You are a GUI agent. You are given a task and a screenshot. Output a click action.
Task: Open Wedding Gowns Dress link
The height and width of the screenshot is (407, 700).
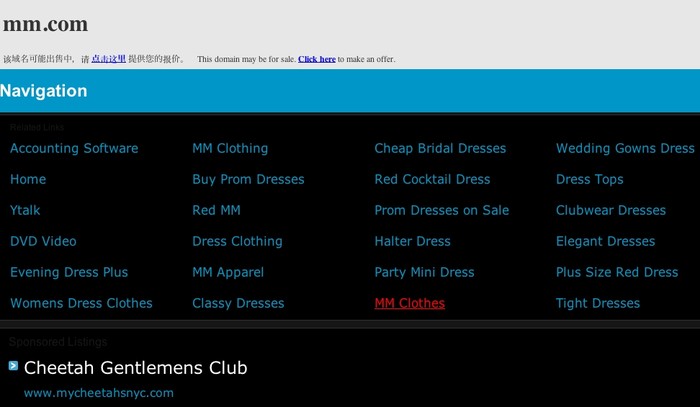(x=625, y=148)
